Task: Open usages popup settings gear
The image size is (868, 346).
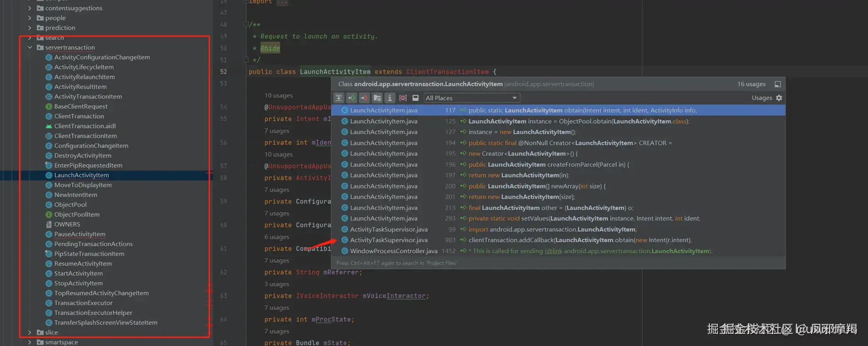Action: click(x=779, y=98)
